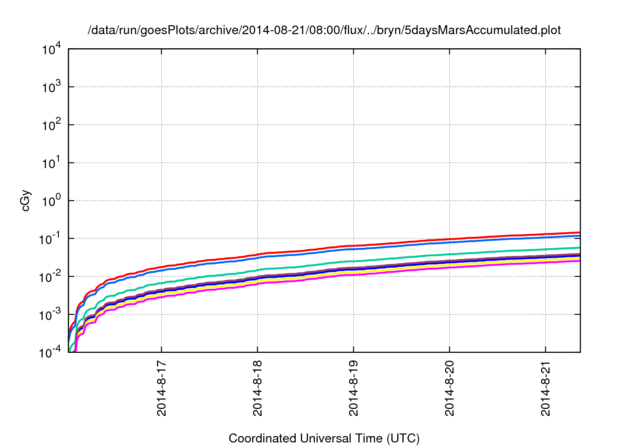Select the green dose curve
Image resolution: width=640 pixels, height=448 pixels.
click(x=400, y=257)
